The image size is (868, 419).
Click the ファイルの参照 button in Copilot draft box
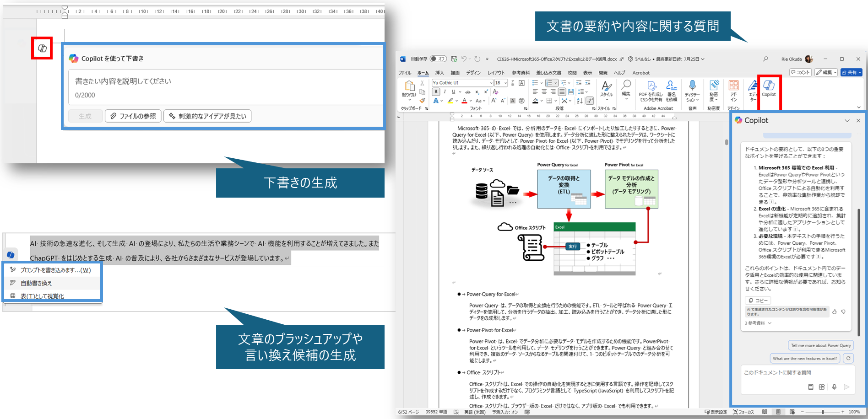[133, 116]
